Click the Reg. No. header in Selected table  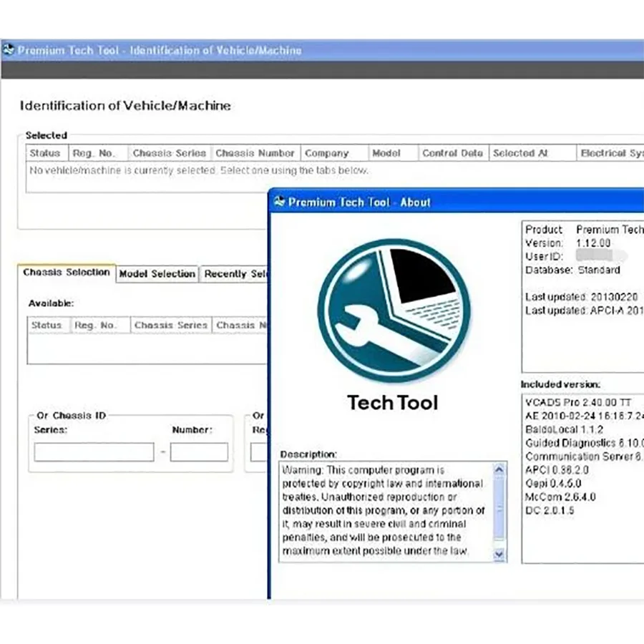98,153
